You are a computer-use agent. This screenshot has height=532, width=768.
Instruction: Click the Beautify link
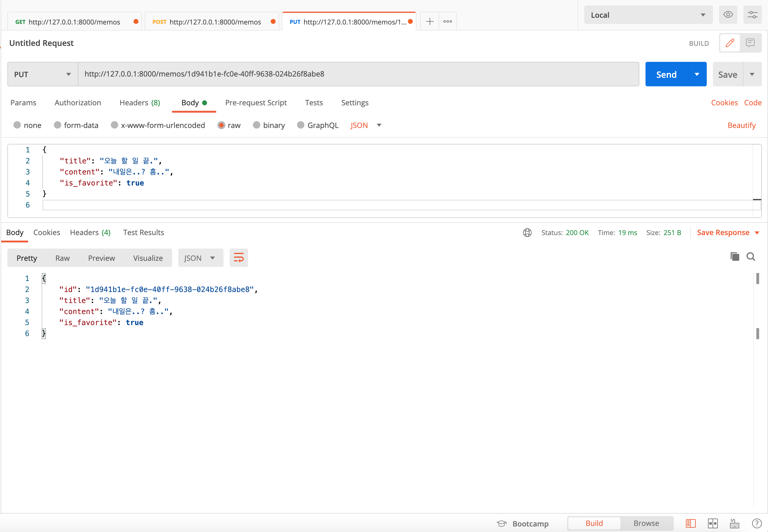tap(741, 125)
